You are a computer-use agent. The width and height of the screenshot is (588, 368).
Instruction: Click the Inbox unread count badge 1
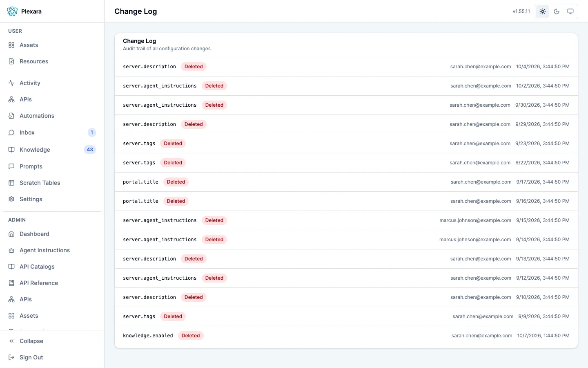tap(92, 132)
